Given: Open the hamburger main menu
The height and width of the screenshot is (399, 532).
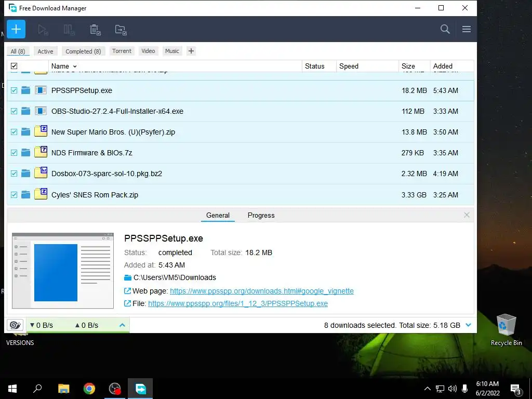Looking at the screenshot, I should coord(467,29).
